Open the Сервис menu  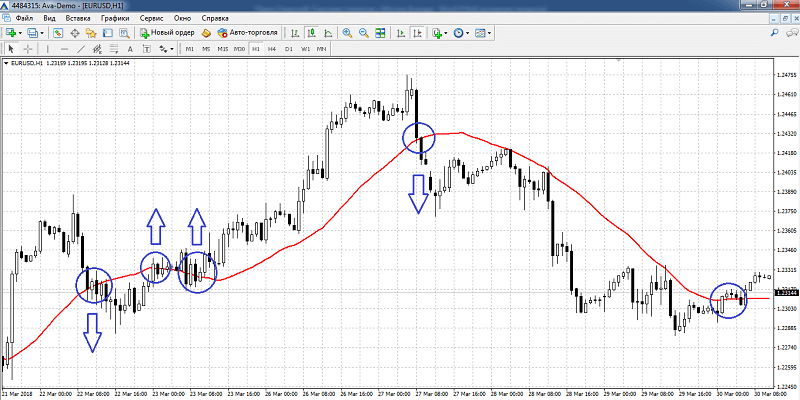151,18
